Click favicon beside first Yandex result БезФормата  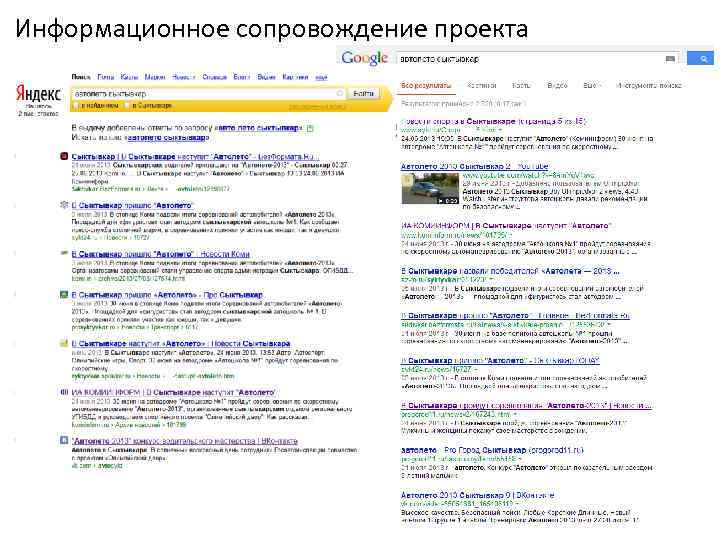click(x=64, y=157)
